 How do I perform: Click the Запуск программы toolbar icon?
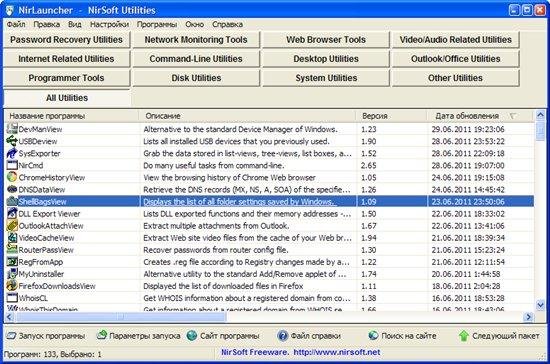pos(11,336)
